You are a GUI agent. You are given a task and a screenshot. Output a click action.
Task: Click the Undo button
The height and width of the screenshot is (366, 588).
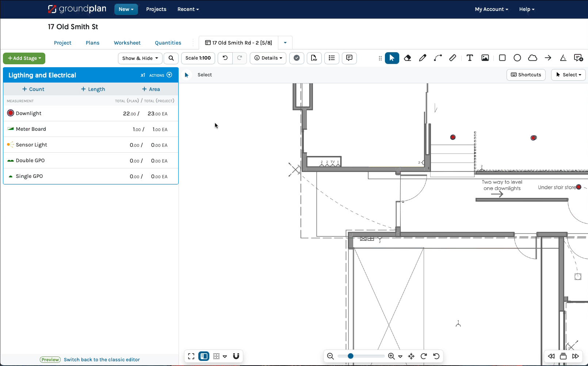225,58
